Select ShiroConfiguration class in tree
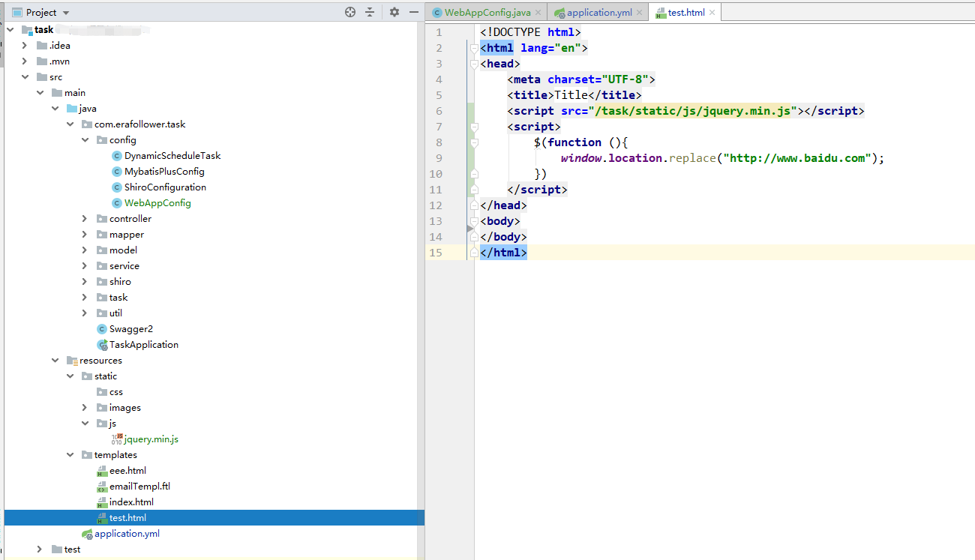 (165, 187)
